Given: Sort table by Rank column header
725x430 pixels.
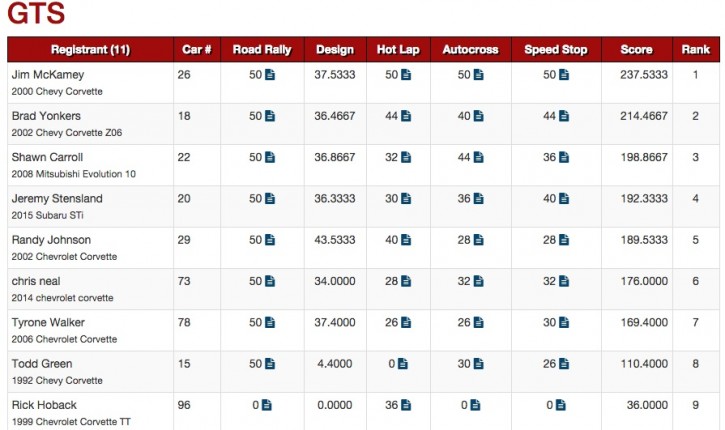Looking at the screenshot, I should [x=695, y=49].
